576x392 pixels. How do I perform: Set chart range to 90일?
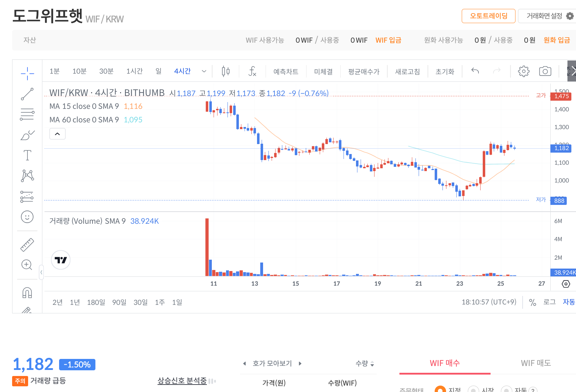point(119,302)
